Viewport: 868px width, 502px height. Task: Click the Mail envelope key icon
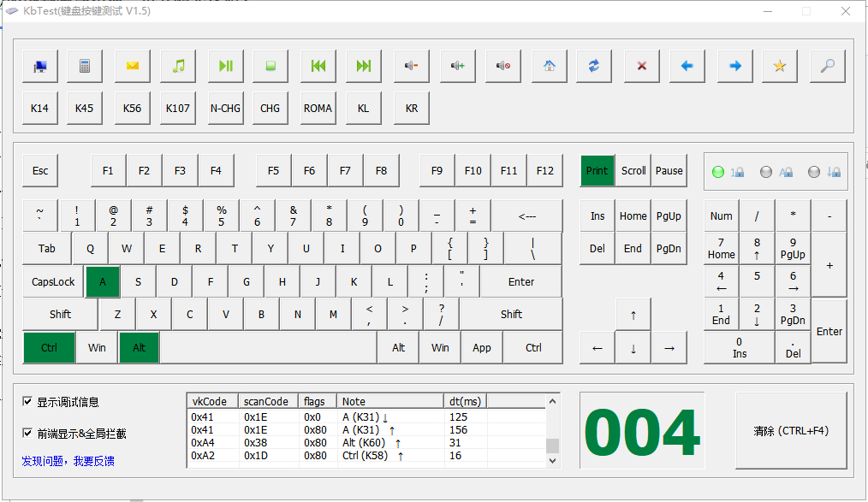pos(133,67)
